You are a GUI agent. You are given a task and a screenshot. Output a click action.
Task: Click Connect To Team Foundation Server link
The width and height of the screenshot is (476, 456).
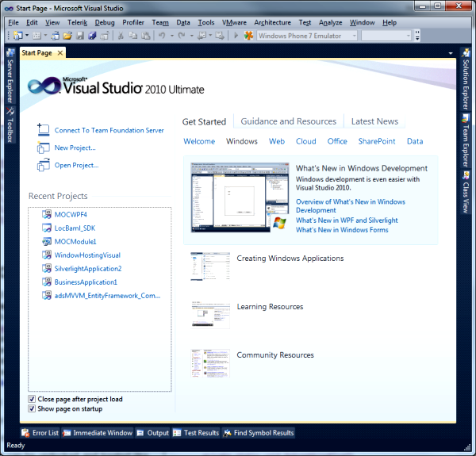(x=109, y=131)
